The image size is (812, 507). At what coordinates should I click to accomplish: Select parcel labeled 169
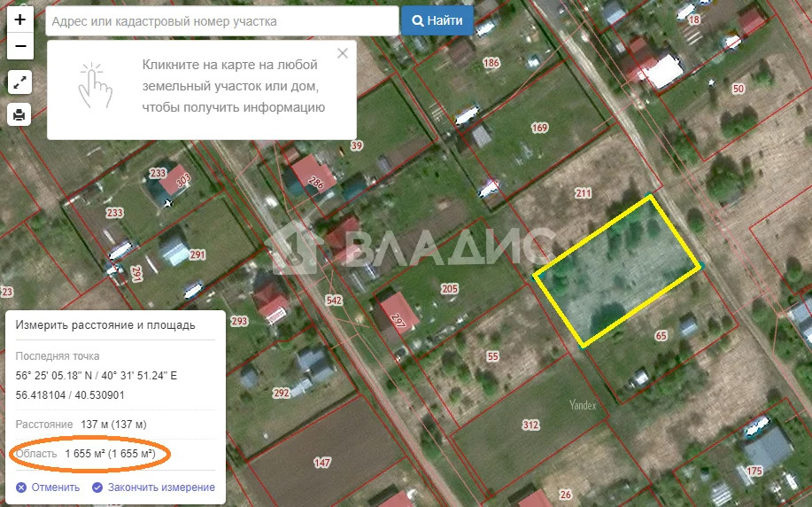(x=539, y=128)
